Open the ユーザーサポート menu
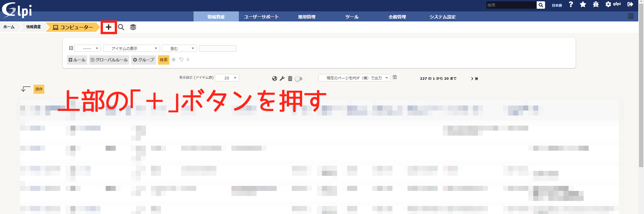 pyautogui.click(x=261, y=17)
